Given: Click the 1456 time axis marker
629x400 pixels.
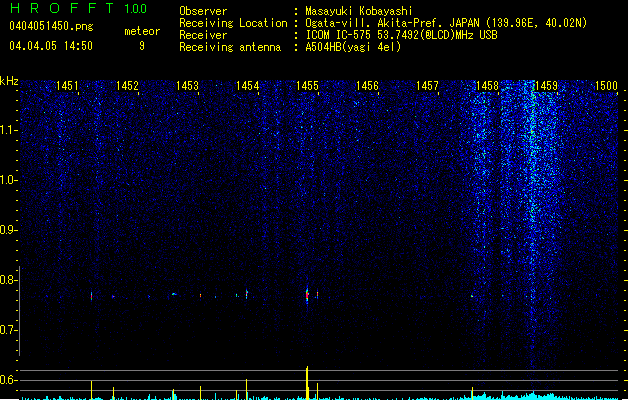Looking at the screenshot, I should (x=367, y=86).
